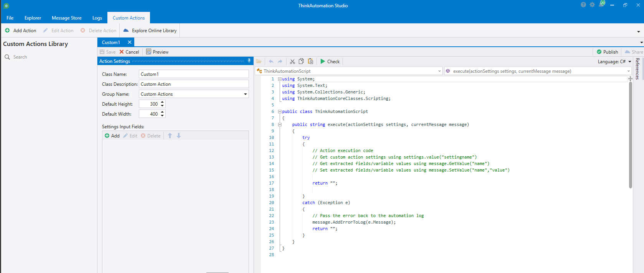Open the References side panel
The width and height of the screenshot is (644, 273).
tap(637, 69)
